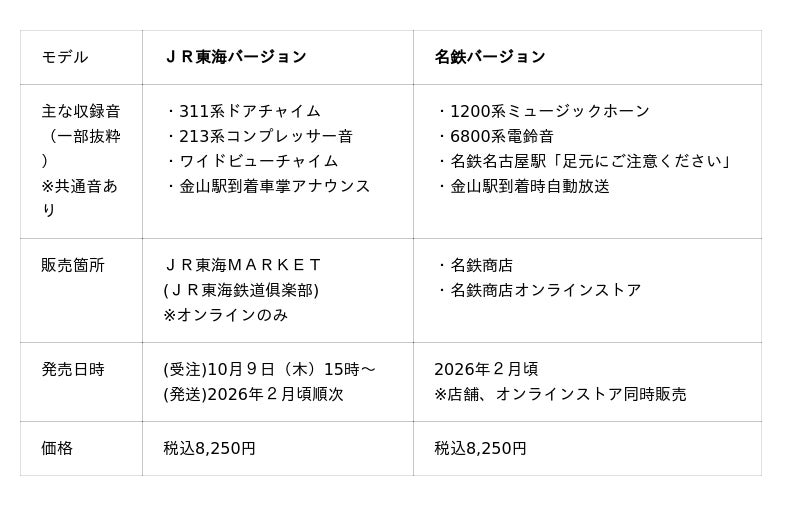Click ※店舗、オンラインストア同時販売 note
This screenshot has width=800, height=506.
coord(560,394)
